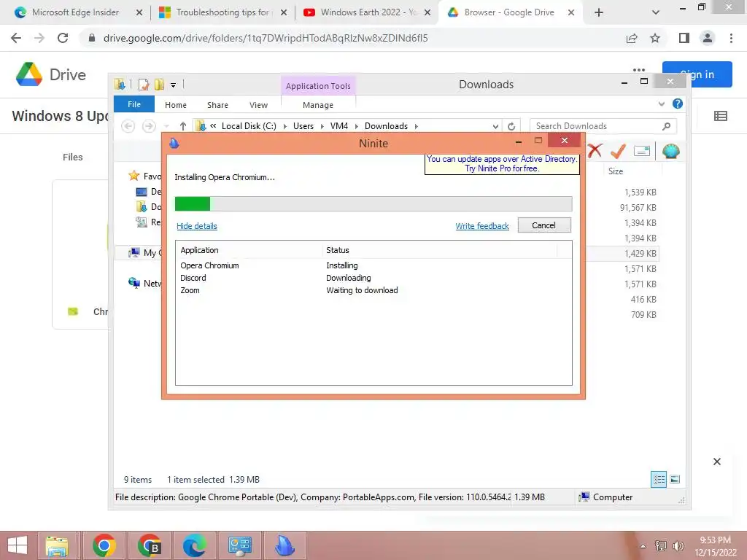Select the 416 KB file row
Viewport: 747px width, 560px height.
(x=622, y=300)
